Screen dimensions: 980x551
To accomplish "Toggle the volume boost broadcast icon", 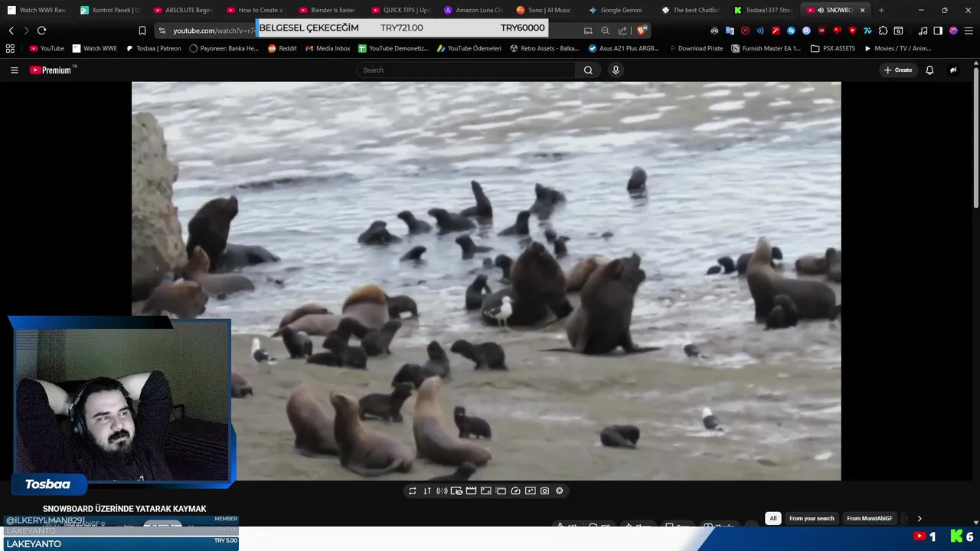I will click(442, 491).
